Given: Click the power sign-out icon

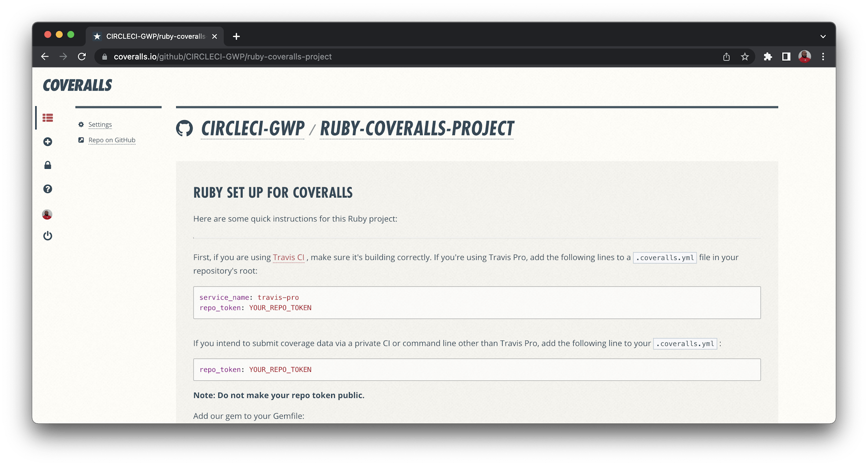Looking at the screenshot, I should pyautogui.click(x=48, y=236).
